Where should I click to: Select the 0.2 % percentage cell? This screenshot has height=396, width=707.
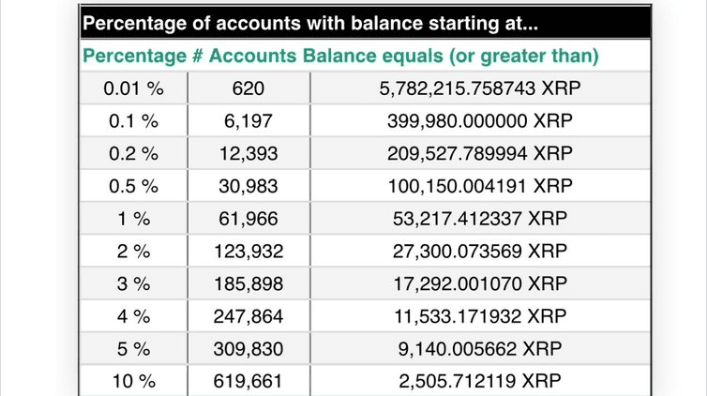click(x=133, y=153)
